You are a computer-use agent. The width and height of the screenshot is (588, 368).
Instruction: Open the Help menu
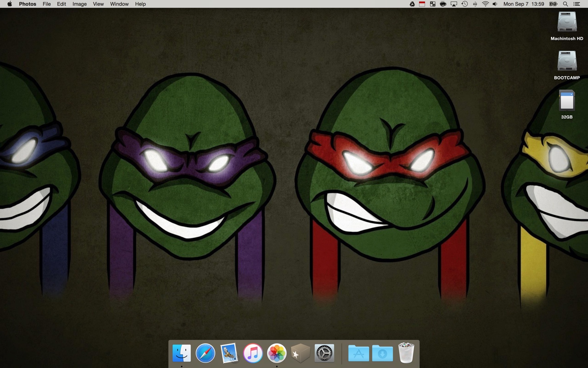(140, 4)
